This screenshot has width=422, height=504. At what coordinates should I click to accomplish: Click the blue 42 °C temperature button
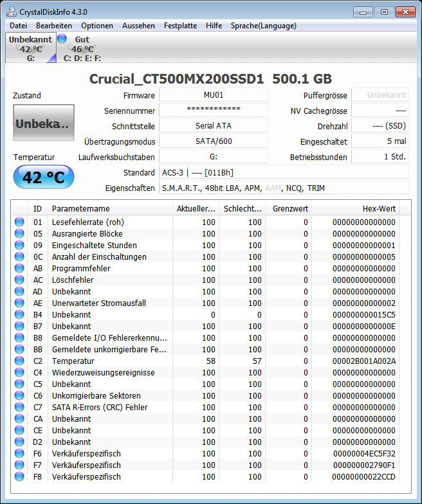click(44, 177)
